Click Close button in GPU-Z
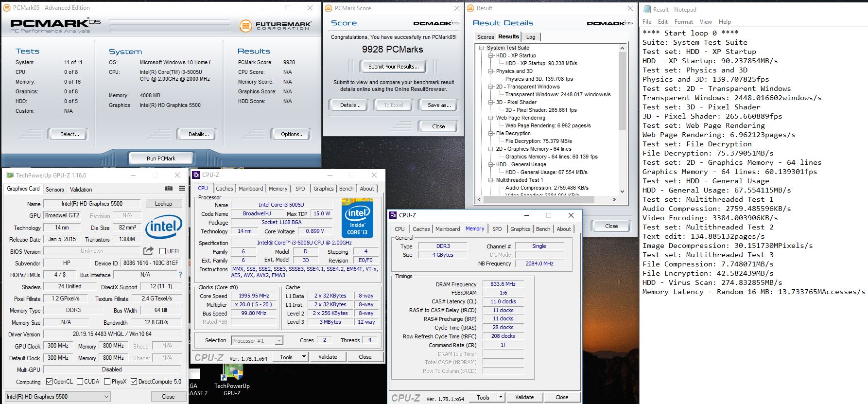868x404 pixels. (x=168, y=397)
